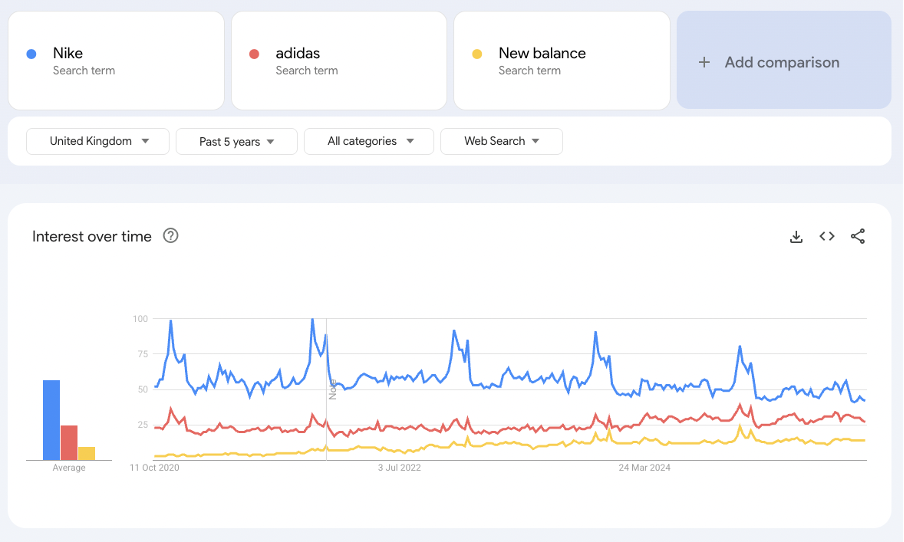Expand the Past 5 years time range
Viewport: 904px width, 542px height.
tap(237, 142)
